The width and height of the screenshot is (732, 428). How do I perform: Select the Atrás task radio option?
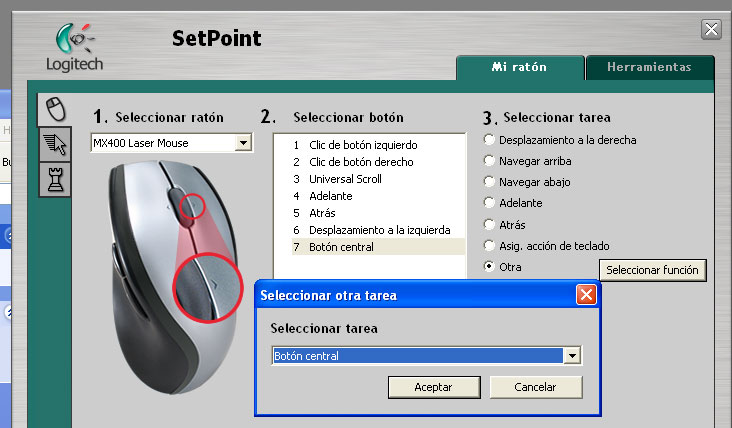pyautogui.click(x=489, y=225)
